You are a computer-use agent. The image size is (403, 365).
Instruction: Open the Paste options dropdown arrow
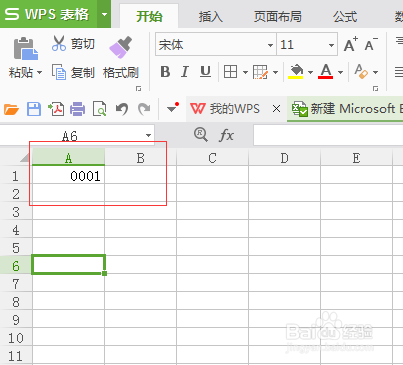pyautogui.click(x=39, y=72)
